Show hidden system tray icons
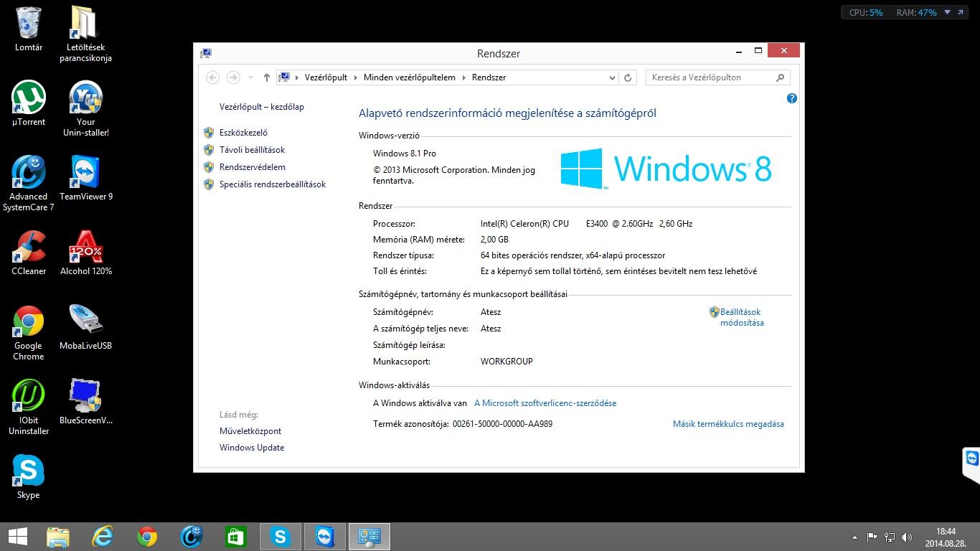 [854, 537]
